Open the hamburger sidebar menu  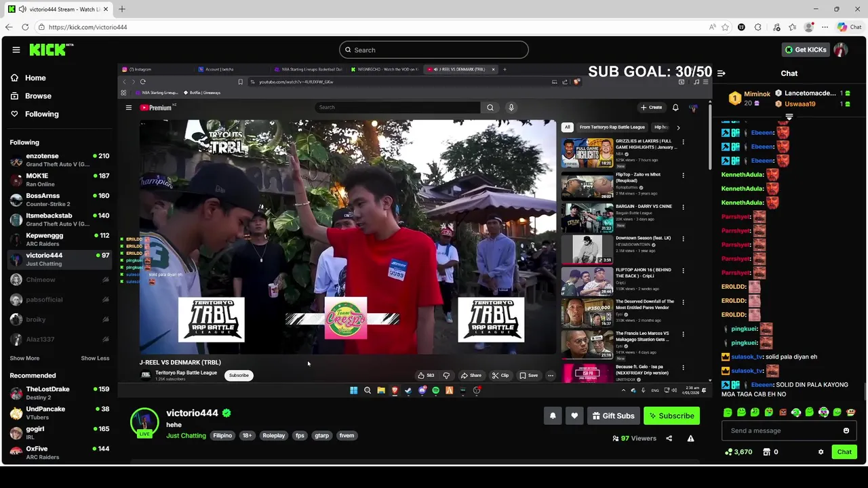coord(16,49)
